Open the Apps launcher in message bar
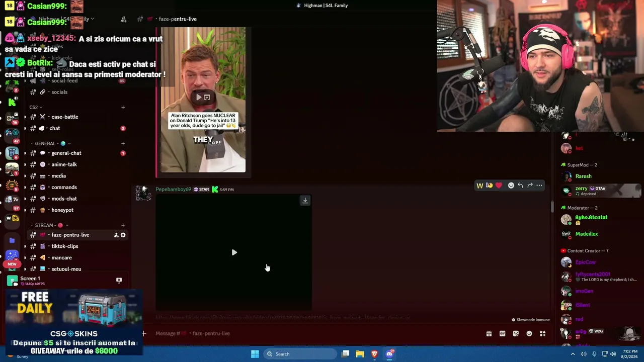Screen dimensions: 644x362 542,333
